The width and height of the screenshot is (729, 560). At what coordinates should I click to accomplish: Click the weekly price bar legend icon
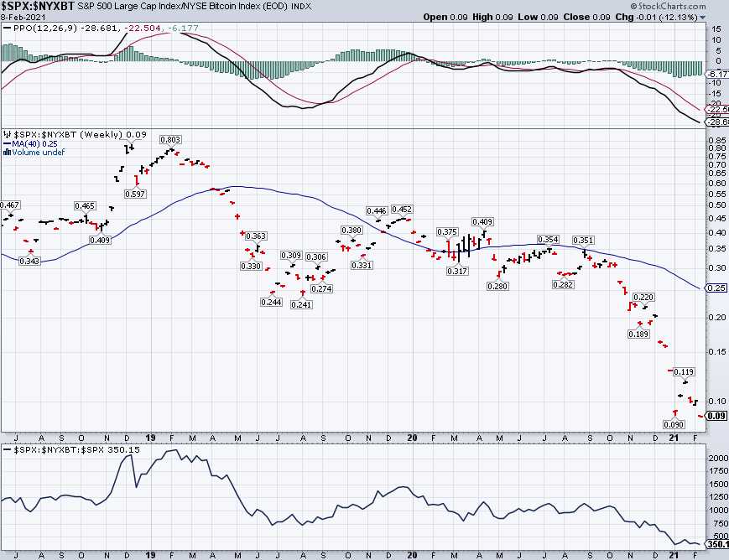click(x=7, y=135)
